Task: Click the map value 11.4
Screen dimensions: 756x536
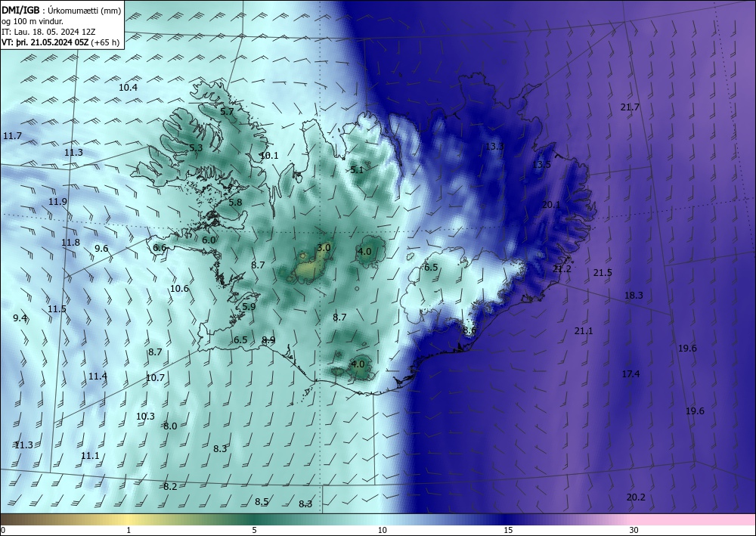Action: [x=98, y=376]
